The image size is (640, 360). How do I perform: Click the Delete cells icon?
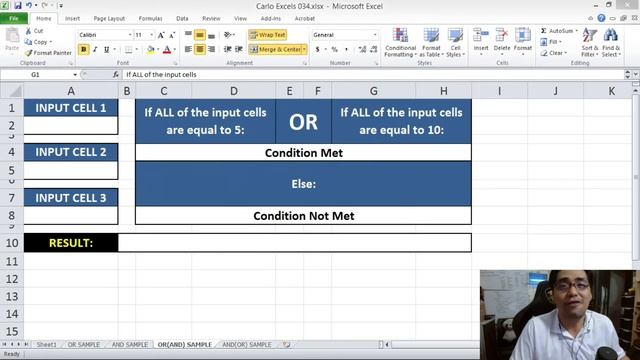click(502, 35)
